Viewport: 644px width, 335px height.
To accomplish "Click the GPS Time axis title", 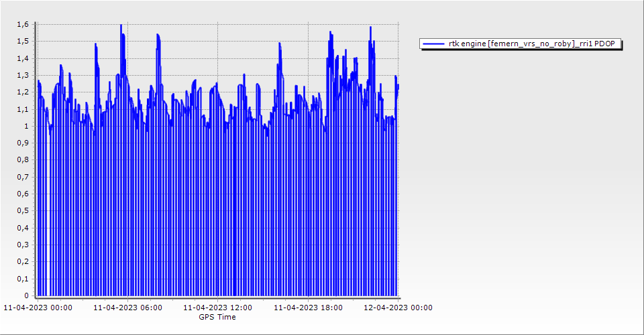I will (217, 317).
